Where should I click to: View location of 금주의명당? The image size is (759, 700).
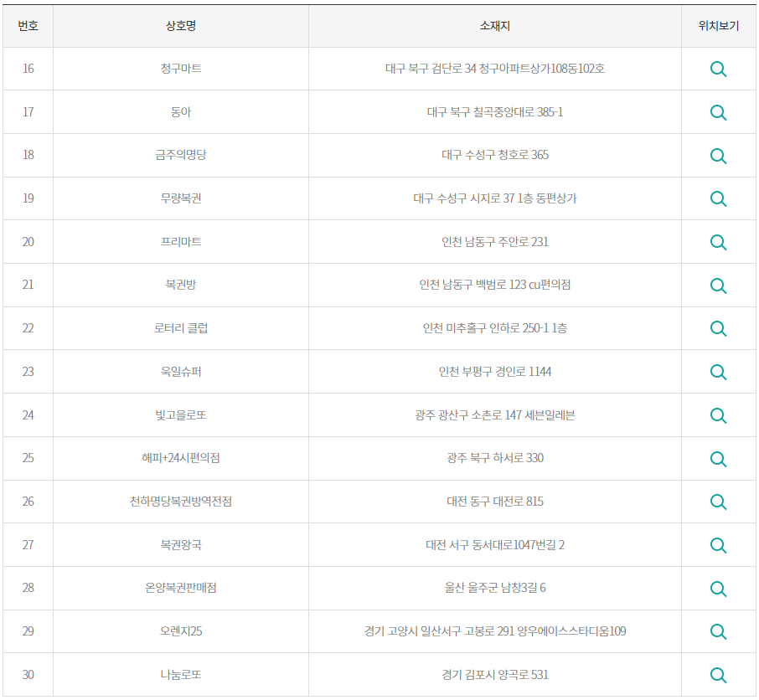tap(718, 156)
